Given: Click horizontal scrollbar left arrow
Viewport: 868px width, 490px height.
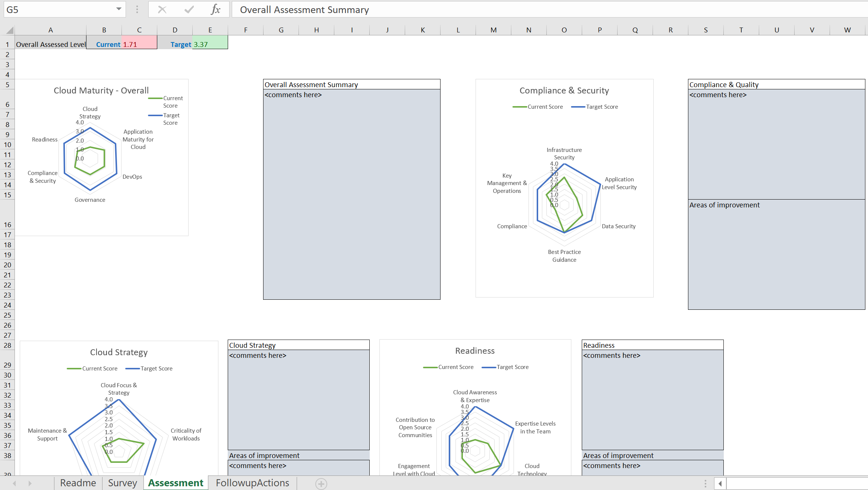Looking at the screenshot, I should click(x=720, y=483).
